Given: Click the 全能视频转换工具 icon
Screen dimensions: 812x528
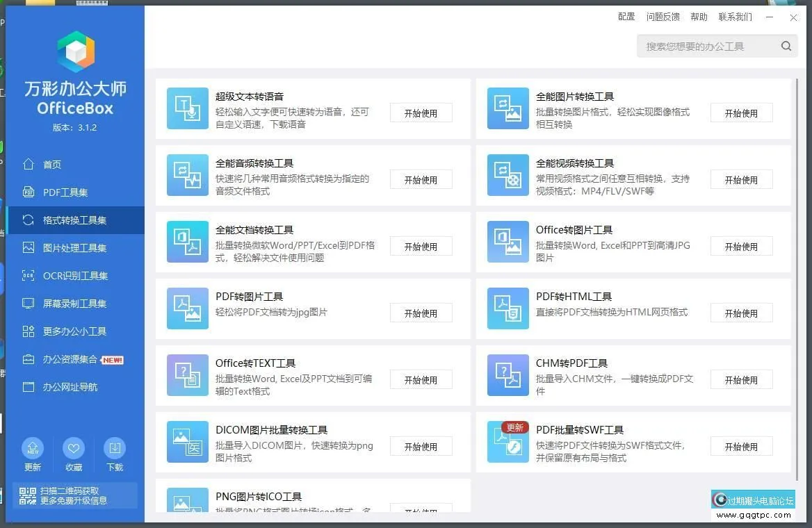Looking at the screenshot, I should pos(508,175).
